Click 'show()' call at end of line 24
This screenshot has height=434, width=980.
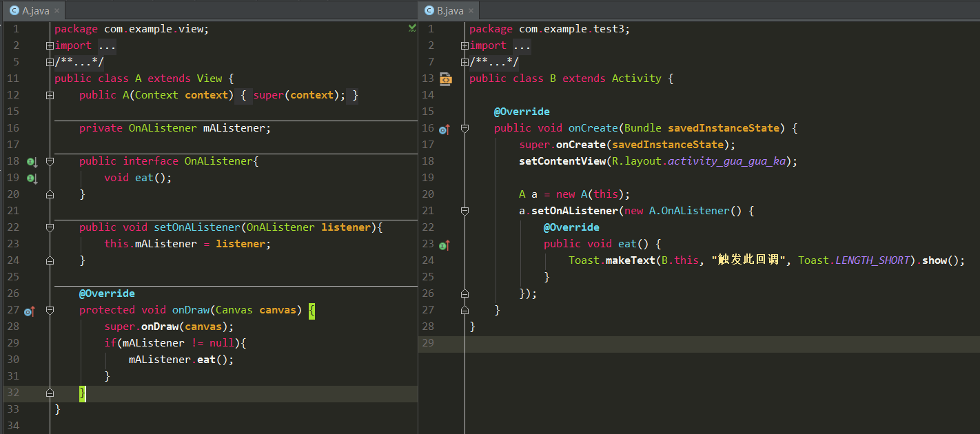[x=940, y=260]
